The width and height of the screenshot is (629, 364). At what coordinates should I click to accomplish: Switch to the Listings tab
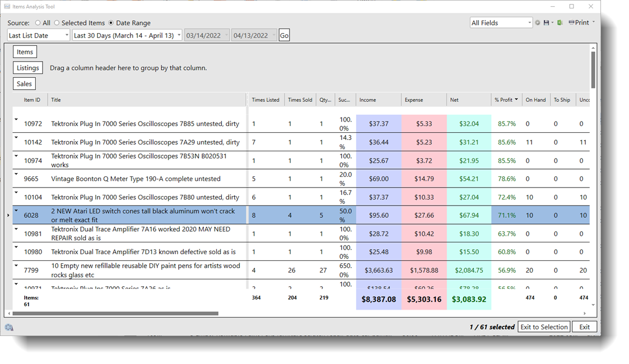28,68
